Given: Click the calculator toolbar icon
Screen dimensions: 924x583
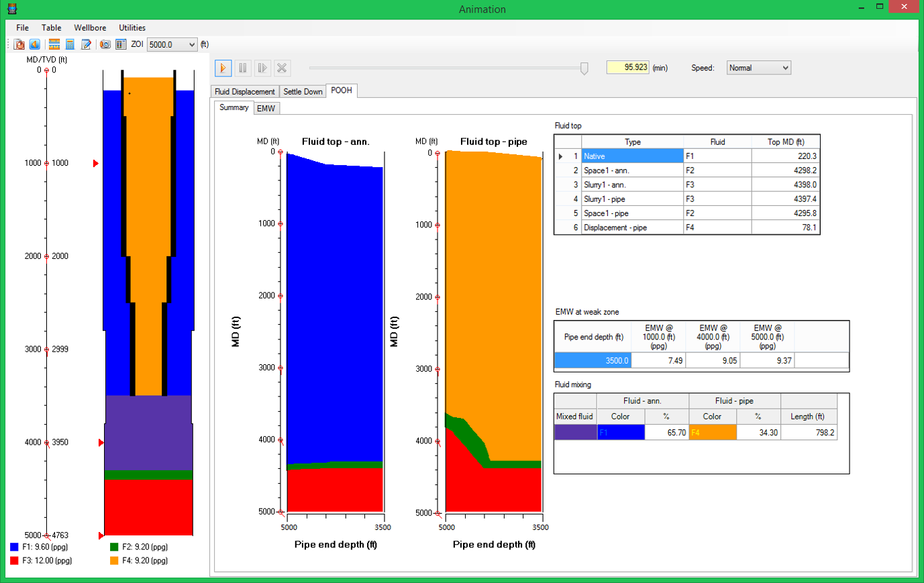Looking at the screenshot, I should (x=70, y=44).
